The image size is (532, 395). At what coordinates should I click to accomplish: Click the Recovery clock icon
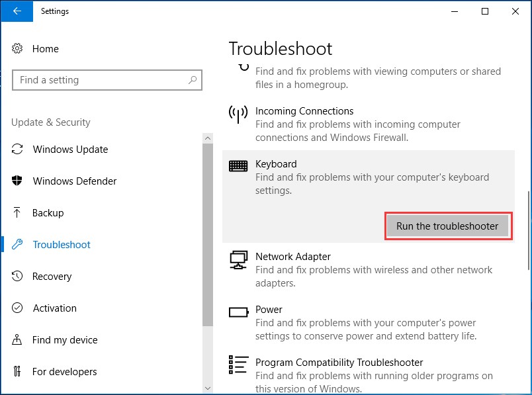pyautogui.click(x=18, y=276)
